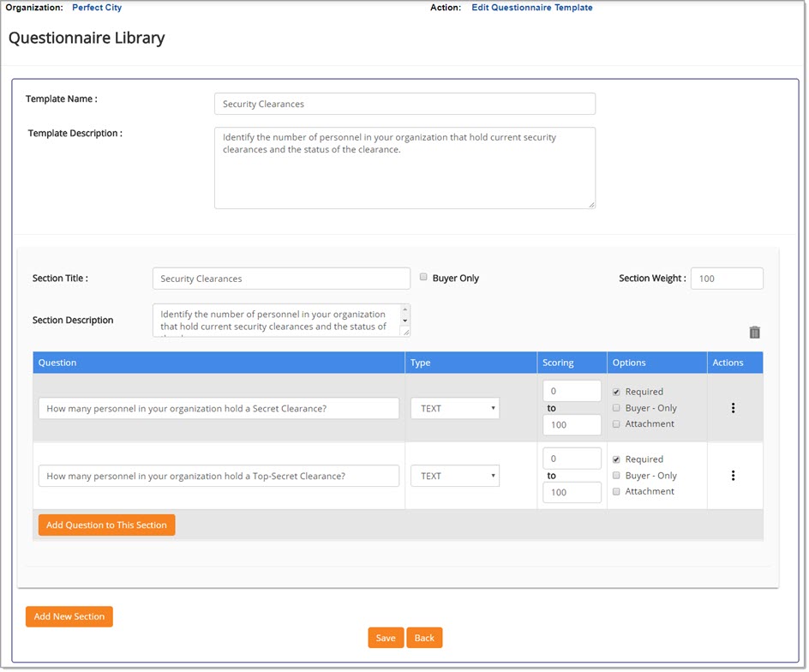Open actions menu for the Top-Secret Clearance question
This screenshot has width=809, height=672.
click(733, 476)
